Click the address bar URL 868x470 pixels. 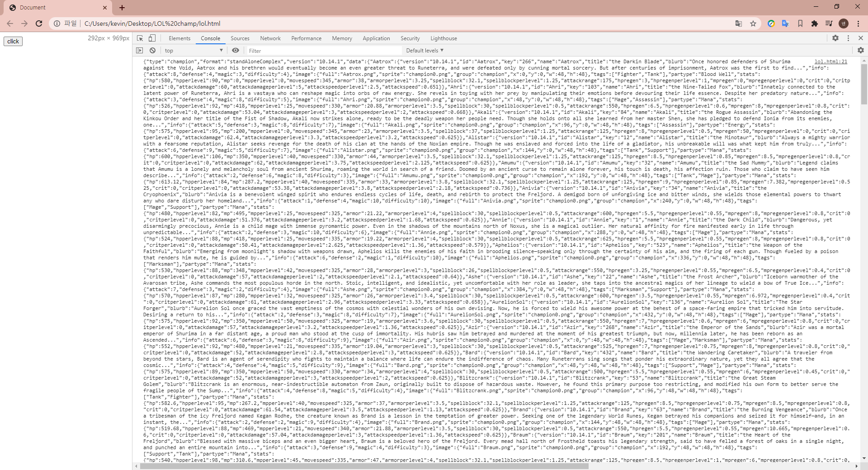(152, 23)
